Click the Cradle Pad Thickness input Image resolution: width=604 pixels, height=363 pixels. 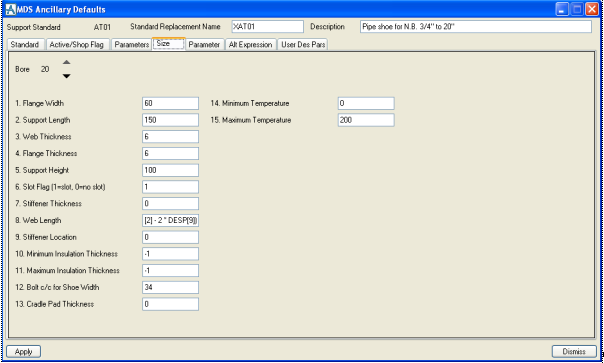click(170, 304)
